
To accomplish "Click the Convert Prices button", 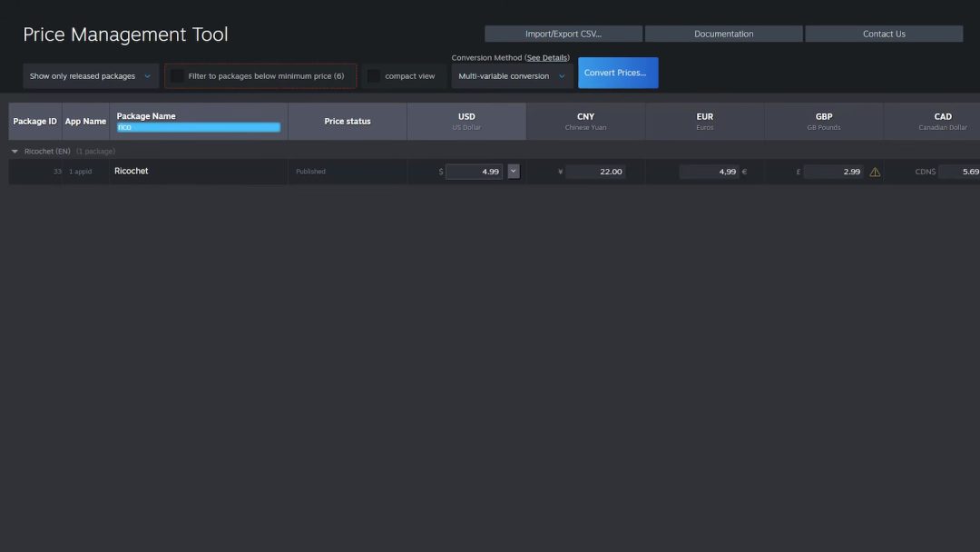I will coord(618,73).
